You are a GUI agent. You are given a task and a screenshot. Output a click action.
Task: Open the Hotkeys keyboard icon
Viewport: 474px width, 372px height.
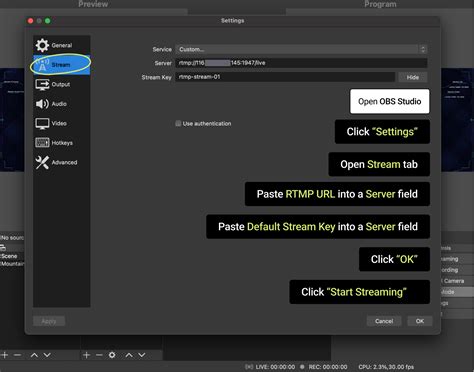coord(42,143)
